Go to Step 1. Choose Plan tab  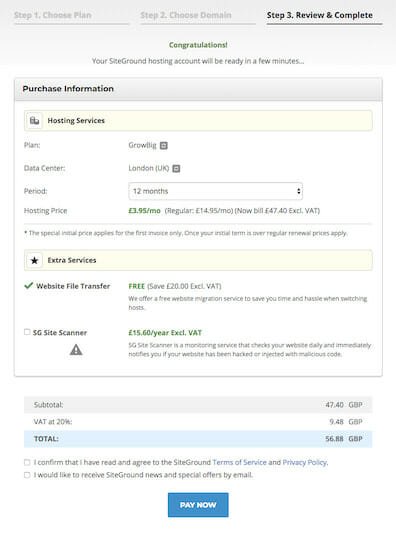[x=53, y=15]
